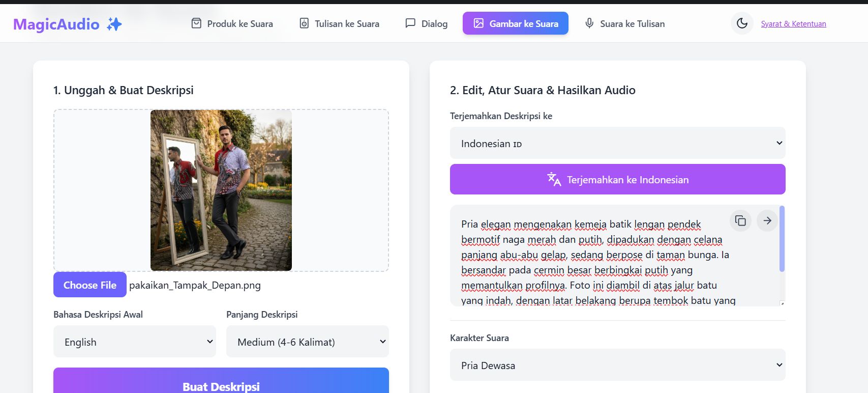Click the chat bubble Dialog icon

410,23
